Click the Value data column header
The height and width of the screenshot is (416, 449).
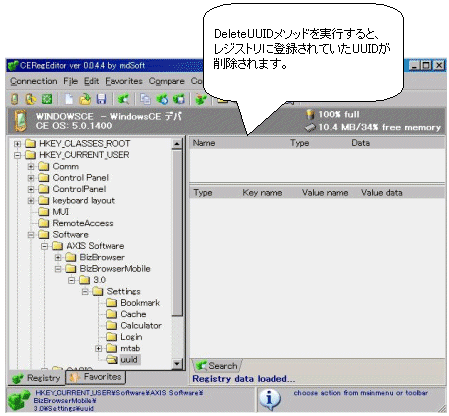pyautogui.click(x=382, y=193)
